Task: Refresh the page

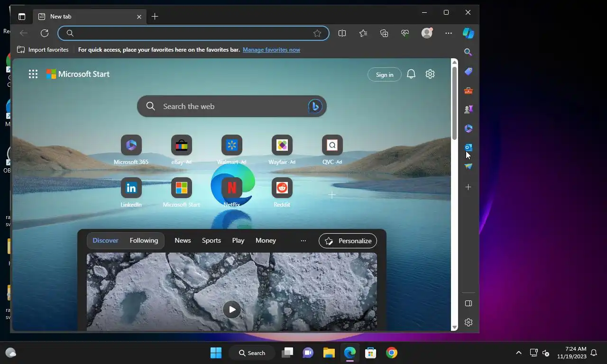Action: [x=45, y=33]
